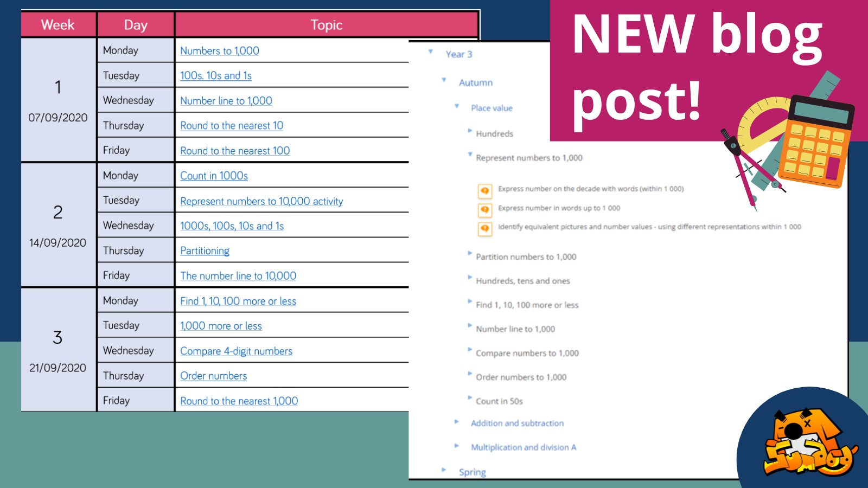
Task: Expand the Spring section arrow
Action: [x=444, y=470]
